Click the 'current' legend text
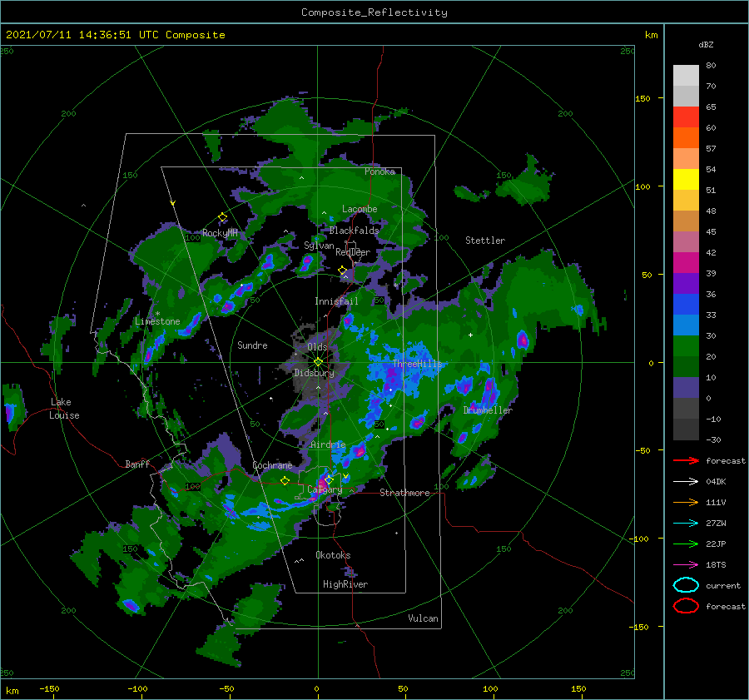The height and width of the screenshot is (700, 749). click(723, 585)
